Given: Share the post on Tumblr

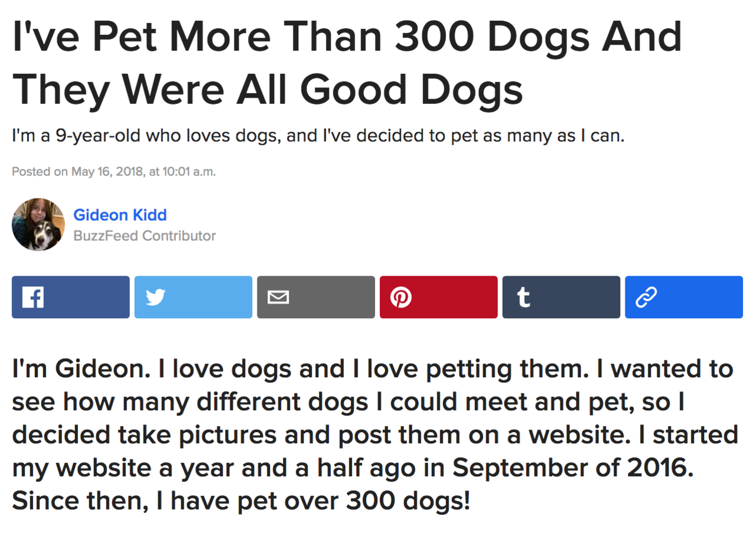Looking at the screenshot, I should coord(561,297).
